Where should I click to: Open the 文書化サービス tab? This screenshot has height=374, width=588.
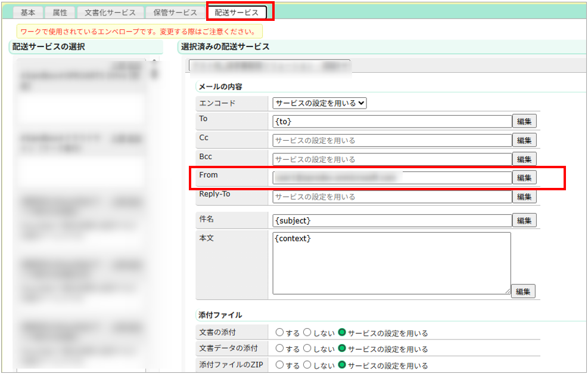tap(110, 13)
